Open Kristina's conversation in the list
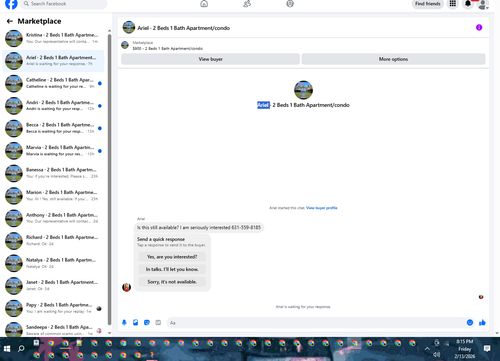Viewport: 500px width, 361px height. coord(53,38)
